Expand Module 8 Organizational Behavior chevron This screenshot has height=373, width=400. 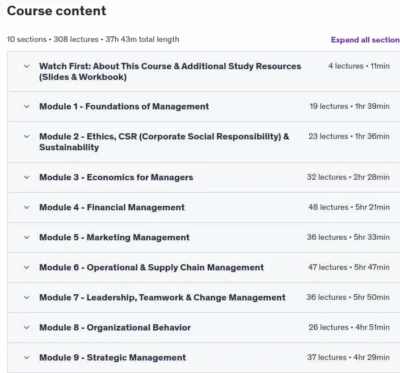pyautogui.click(x=27, y=327)
